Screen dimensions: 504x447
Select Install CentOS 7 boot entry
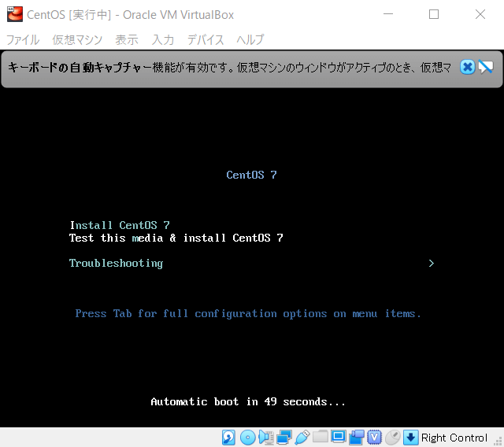tap(120, 225)
